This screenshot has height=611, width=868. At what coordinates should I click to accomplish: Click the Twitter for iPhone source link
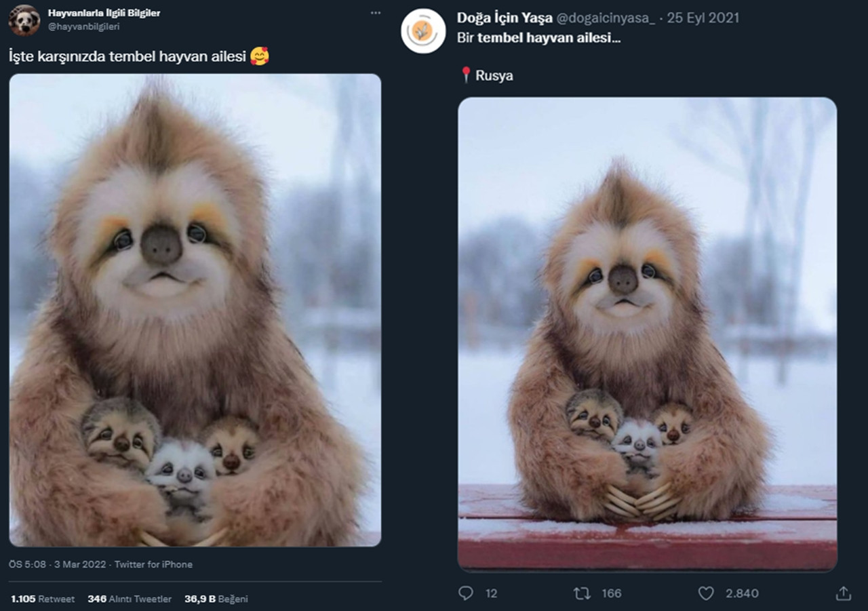pos(153,564)
